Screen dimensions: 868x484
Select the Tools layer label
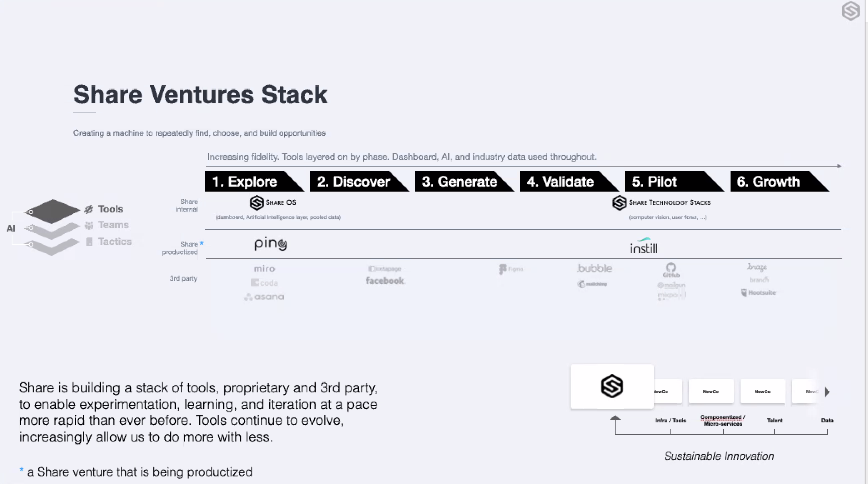point(111,209)
